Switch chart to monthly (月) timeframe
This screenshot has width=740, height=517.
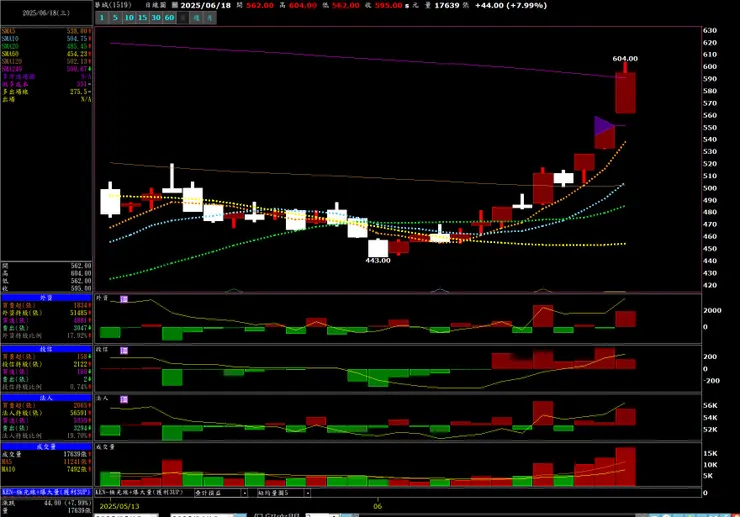point(210,18)
